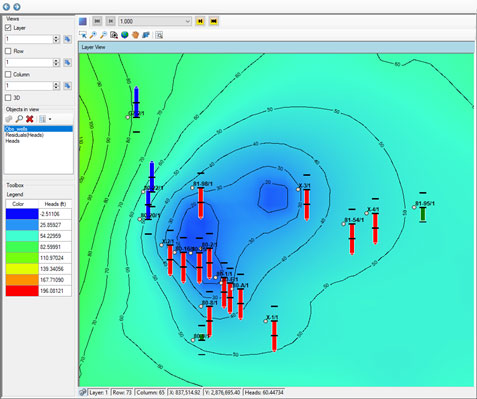
Task: Enable the Row view checkbox
Action: (x=8, y=51)
